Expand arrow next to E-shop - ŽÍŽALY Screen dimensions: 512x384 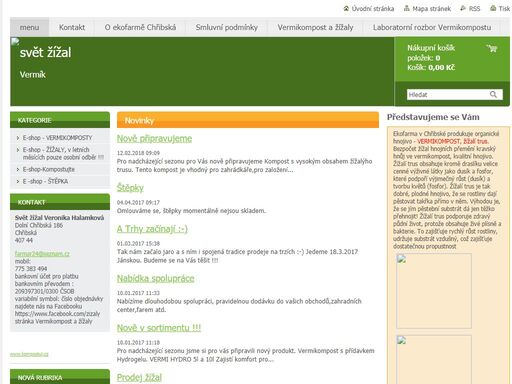pyautogui.click(x=18, y=150)
